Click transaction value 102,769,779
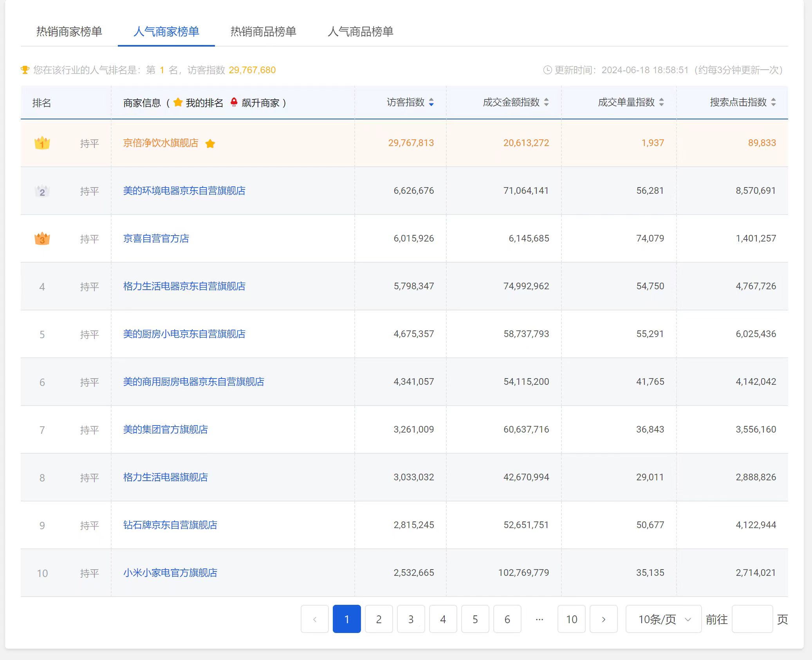Viewport: 812px width, 660px height. click(x=523, y=573)
